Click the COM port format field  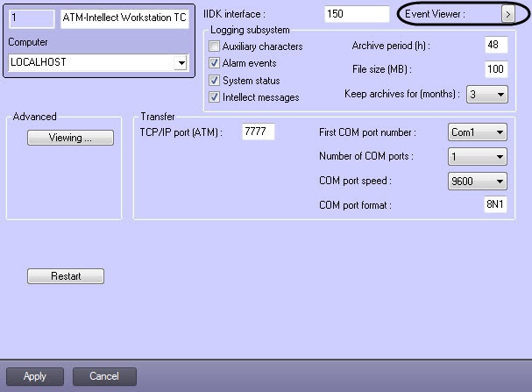click(x=495, y=204)
